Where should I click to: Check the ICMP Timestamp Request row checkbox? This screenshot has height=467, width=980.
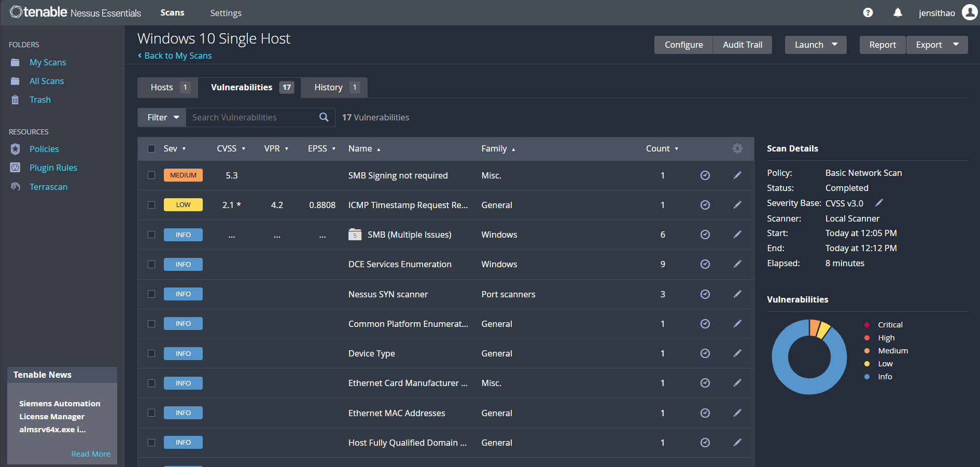[x=151, y=205]
